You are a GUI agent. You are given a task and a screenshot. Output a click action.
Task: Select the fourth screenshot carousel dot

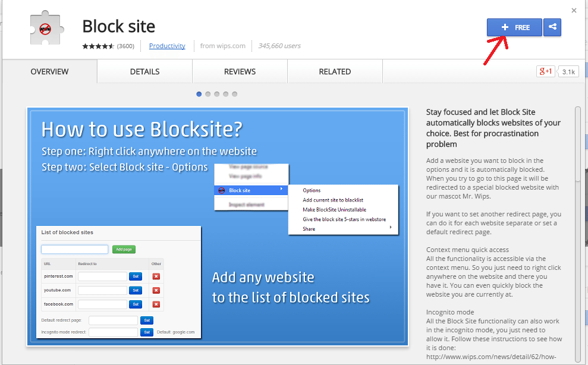click(225, 94)
